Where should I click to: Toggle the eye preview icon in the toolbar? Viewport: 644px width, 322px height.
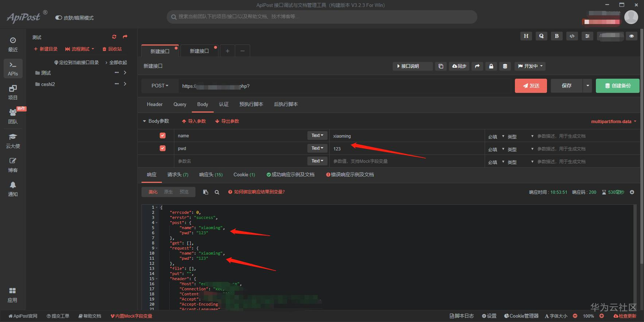click(x=632, y=36)
